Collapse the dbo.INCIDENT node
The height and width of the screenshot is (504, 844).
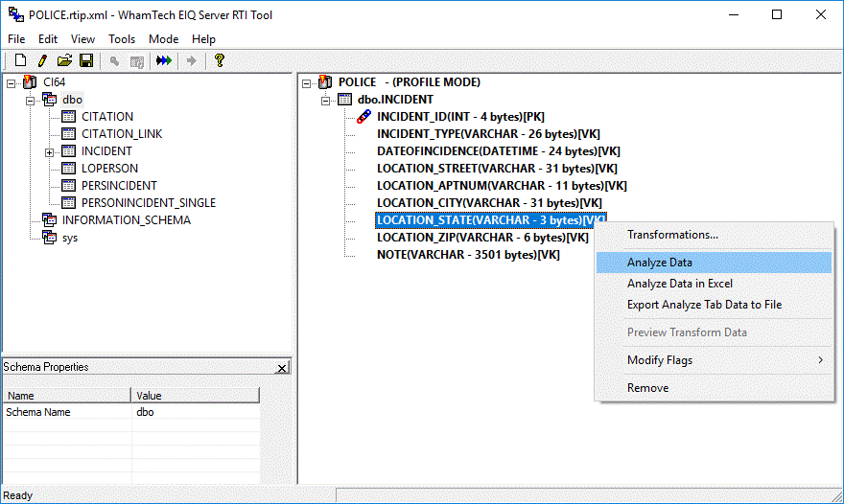(326, 101)
